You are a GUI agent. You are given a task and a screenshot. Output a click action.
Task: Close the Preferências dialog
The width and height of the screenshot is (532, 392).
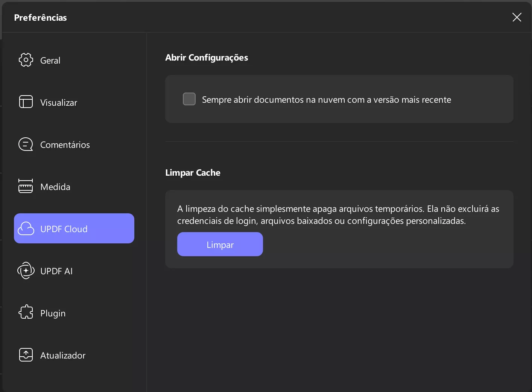517,17
